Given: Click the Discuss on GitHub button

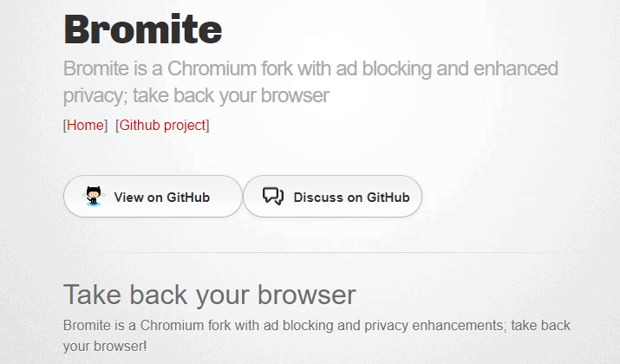Looking at the screenshot, I should 332,197.
